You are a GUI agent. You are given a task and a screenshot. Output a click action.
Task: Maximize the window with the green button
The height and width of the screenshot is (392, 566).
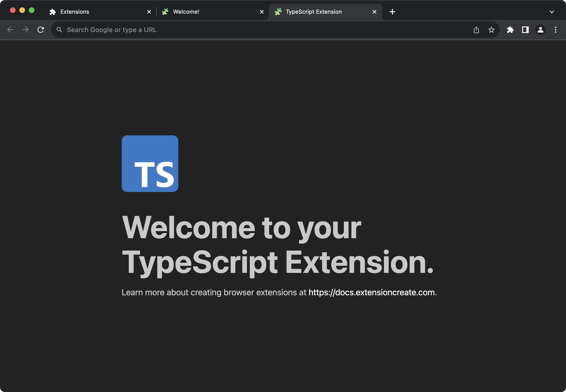pos(32,10)
